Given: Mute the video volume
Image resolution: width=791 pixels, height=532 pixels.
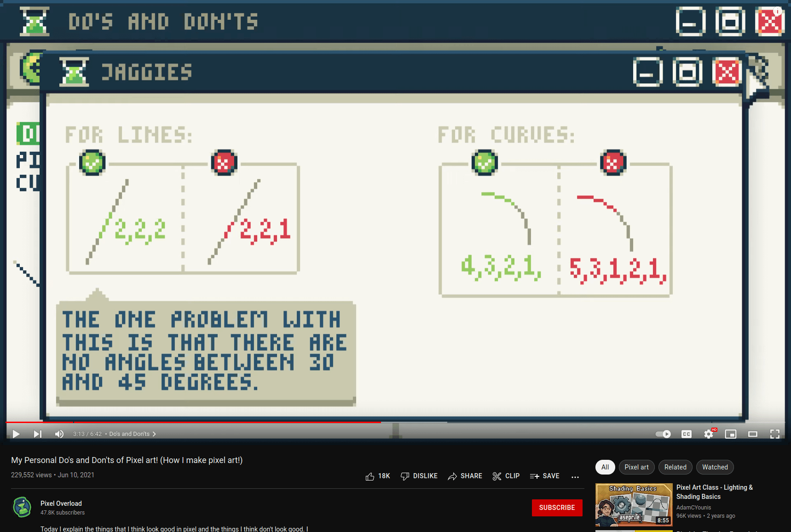Looking at the screenshot, I should pyautogui.click(x=59, y=434).
